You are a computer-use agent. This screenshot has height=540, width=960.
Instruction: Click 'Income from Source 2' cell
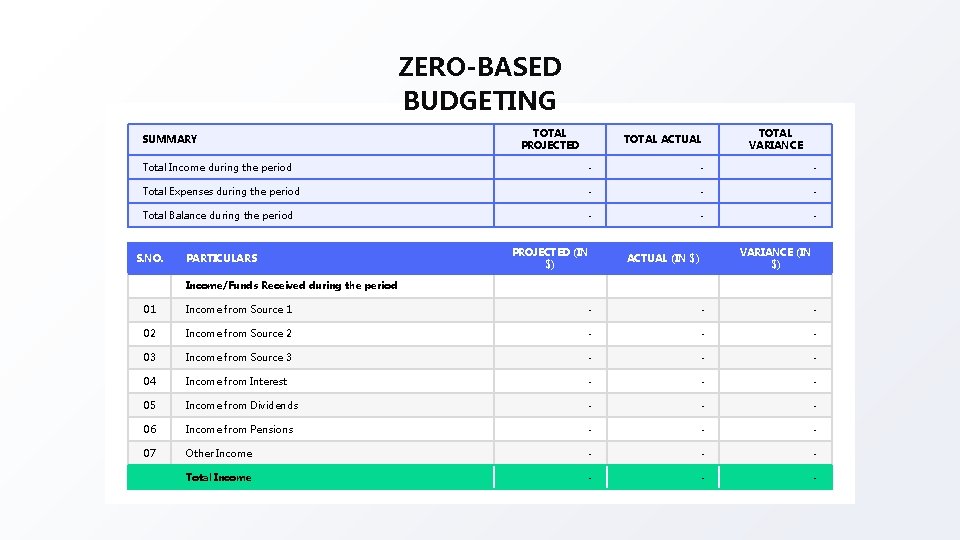[x=332, y=333]
